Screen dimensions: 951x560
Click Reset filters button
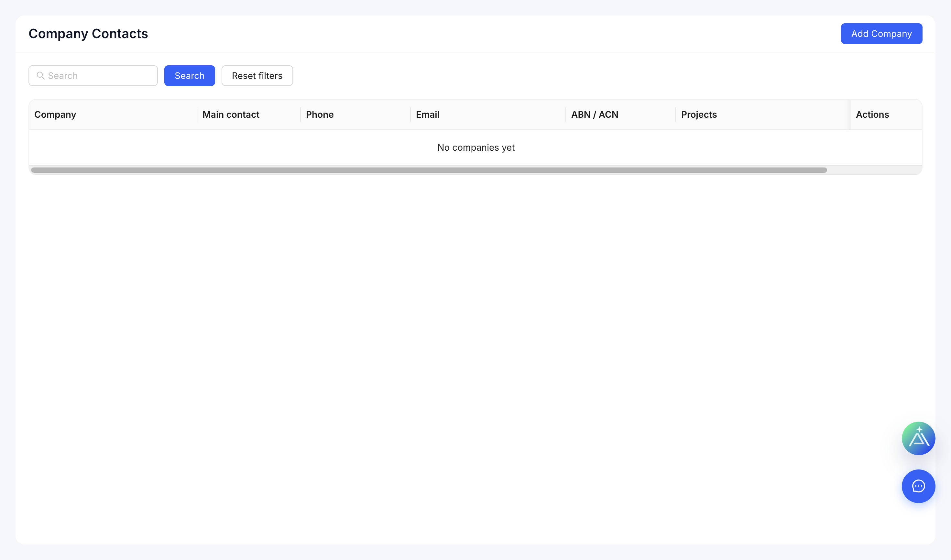tap(257, 75)
